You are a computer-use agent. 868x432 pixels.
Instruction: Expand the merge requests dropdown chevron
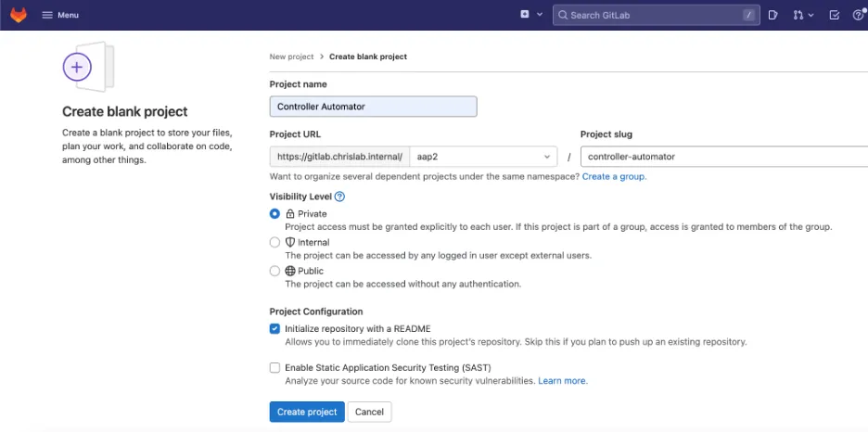point(811,15)
